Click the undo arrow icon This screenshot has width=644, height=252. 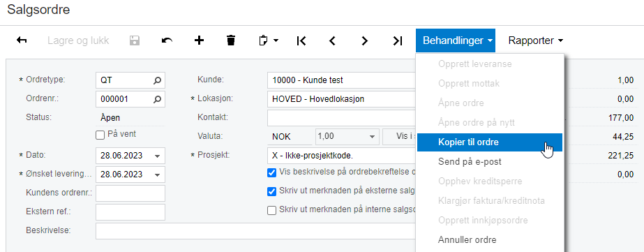167,40
